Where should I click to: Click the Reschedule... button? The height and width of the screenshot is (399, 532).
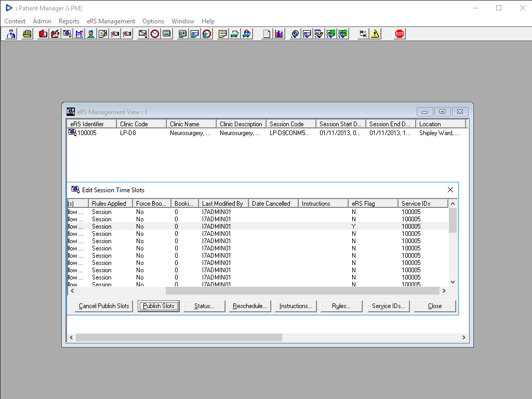click(x=250, y=306)
